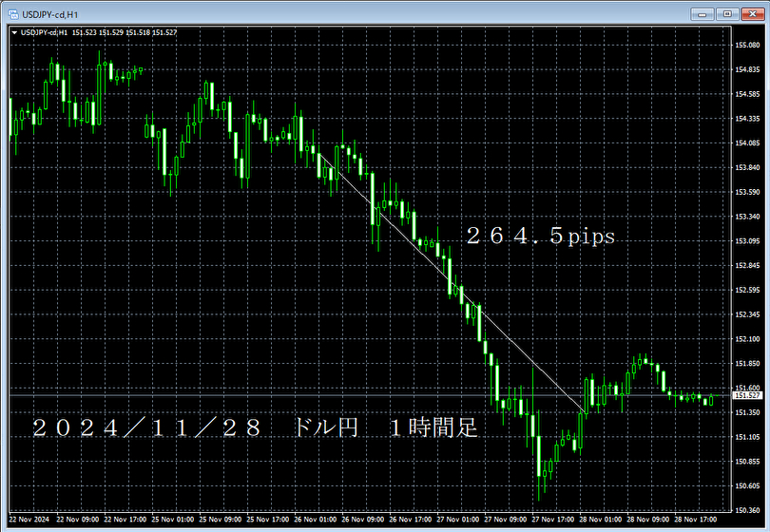This screenshot has height=532, width=770.
Task: Click the 155.080 price scale label
Action: (747, 46)
